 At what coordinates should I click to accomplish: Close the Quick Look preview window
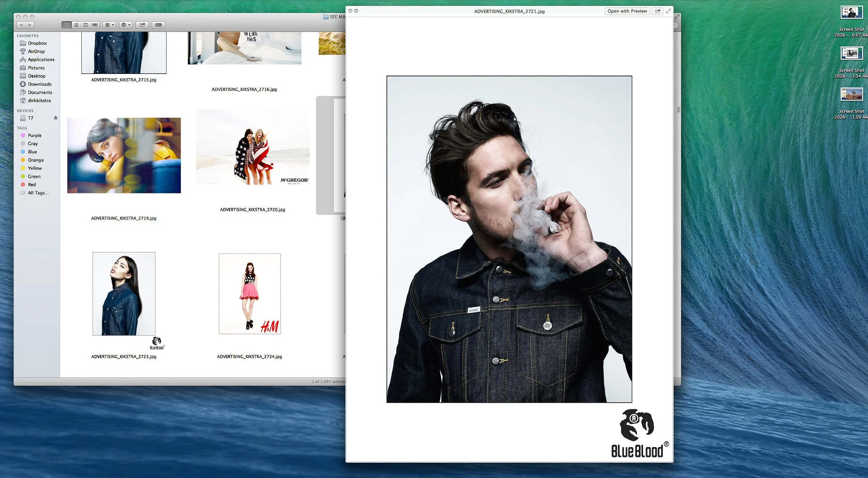[350, 11]
